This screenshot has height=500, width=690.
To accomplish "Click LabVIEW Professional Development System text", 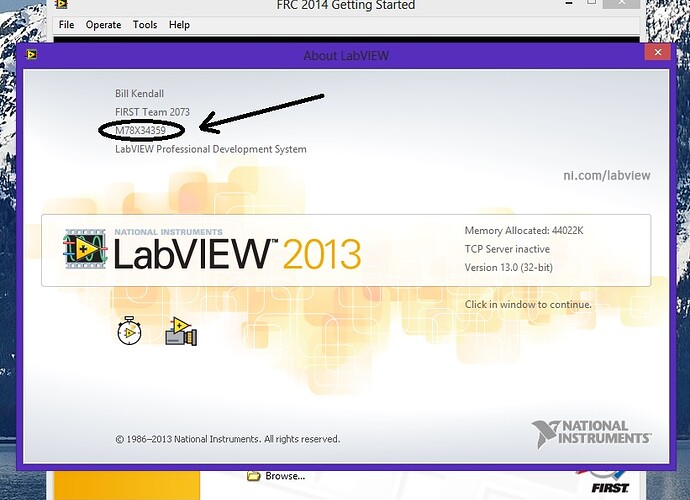I will pos(211,149).
